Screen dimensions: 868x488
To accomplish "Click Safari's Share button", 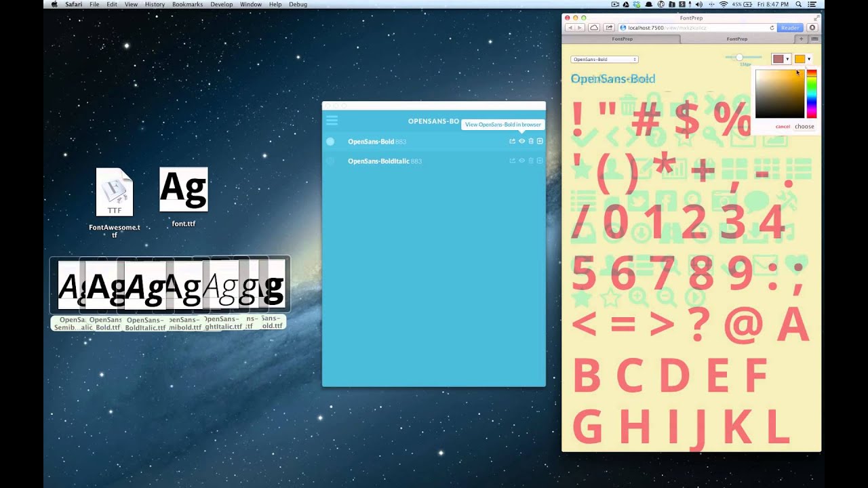I will [609, 28].
